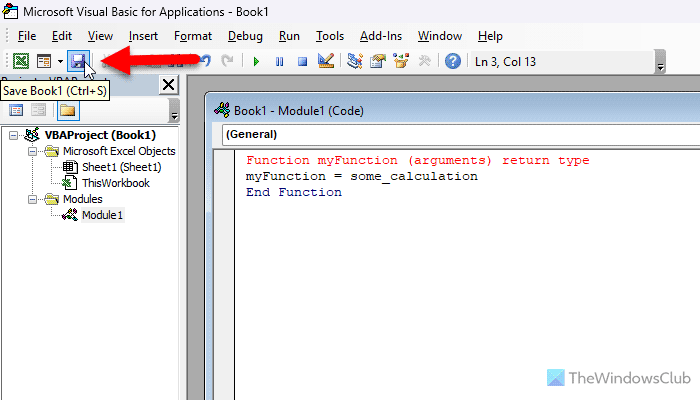Open the View menu
Screen dimensions: 700x400
tap(100, 36)
